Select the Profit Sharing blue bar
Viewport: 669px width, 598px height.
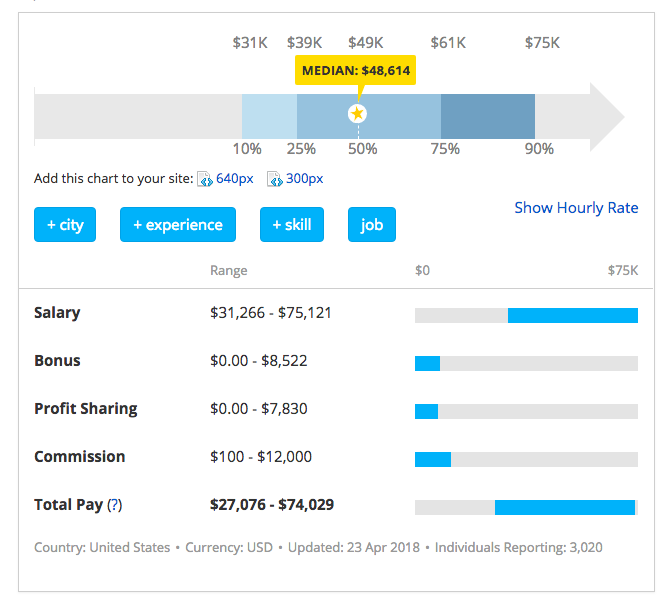(x=426, y=412)
